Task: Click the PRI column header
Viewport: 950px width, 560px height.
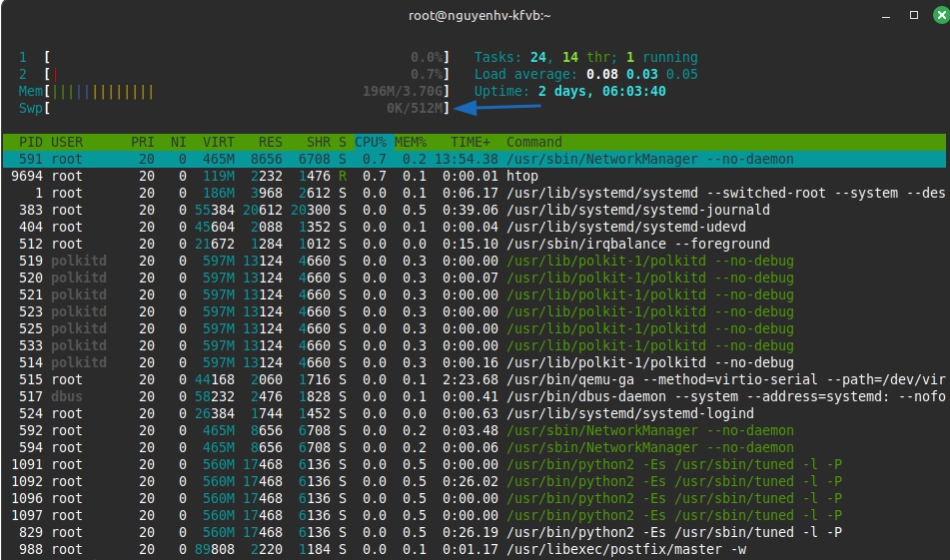Action: 143,143
